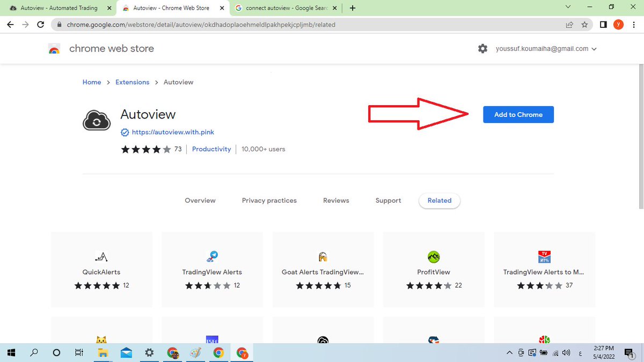Image resolution: width=644 pixels, height=362 pixels.
Task: Open Mail app from taskbar
Action: (126, 353)
